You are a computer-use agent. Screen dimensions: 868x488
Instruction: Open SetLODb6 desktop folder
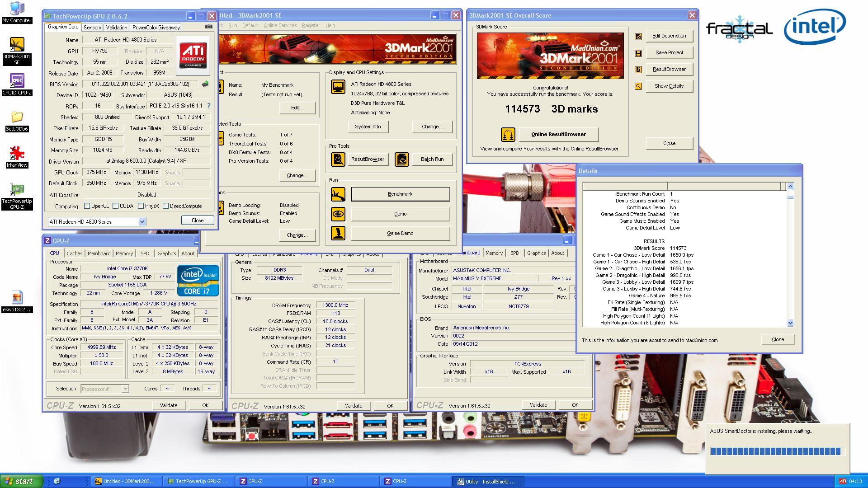(17, 121)
